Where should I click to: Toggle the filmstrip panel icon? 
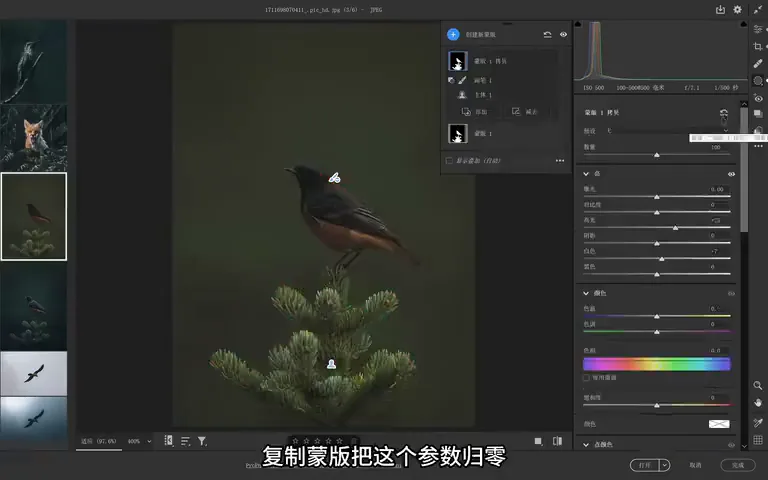pyautogui.click(x=168, y=441)
